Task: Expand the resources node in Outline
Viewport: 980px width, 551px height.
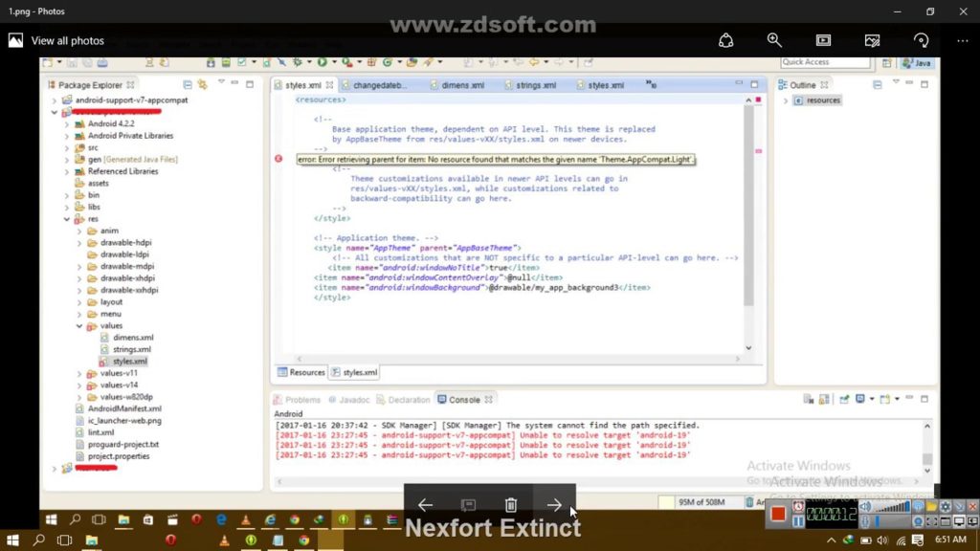Action: tap(786, 100)
